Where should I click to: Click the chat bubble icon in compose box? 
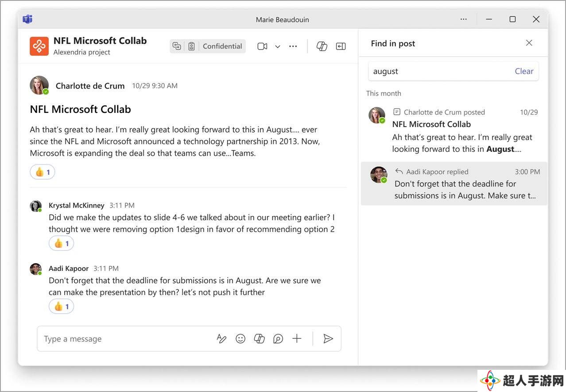coord(278,339)
